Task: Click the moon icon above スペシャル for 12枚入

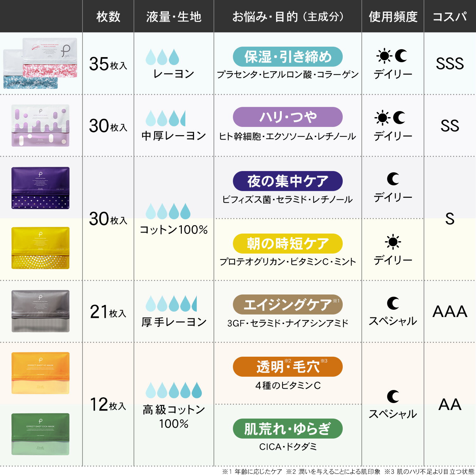Action: [393, 396]
